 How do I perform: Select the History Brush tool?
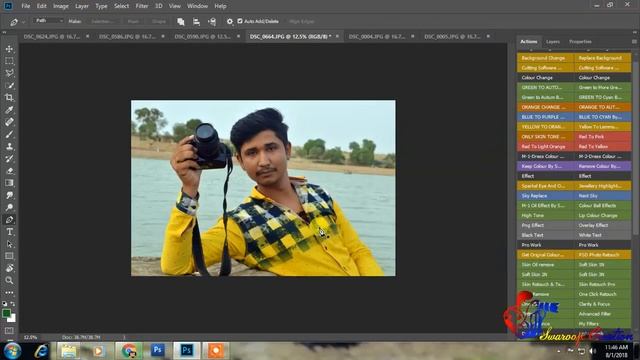(x=9, y=159)
